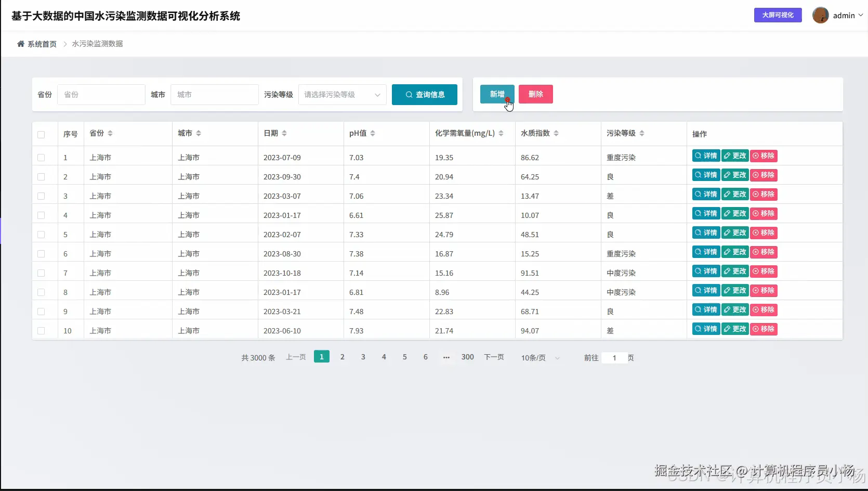868x491 pixels.
Task: Click the 前往 page number input
Action: (x=614, y=358)
